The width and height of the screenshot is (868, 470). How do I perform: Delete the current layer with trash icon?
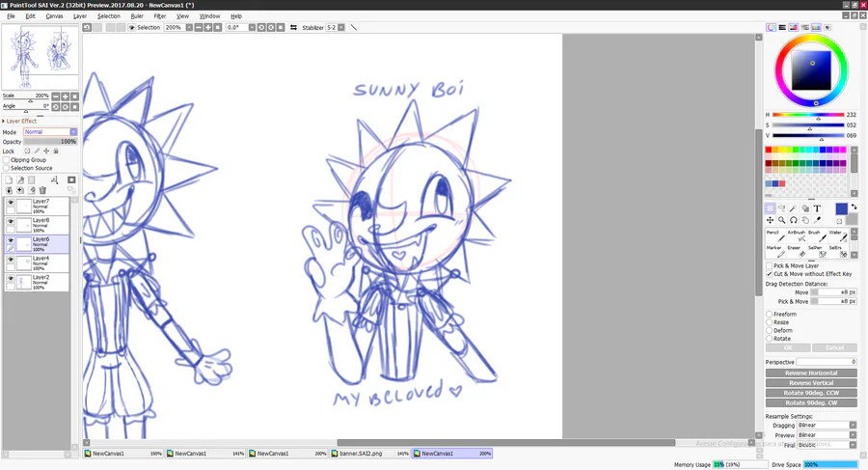42,190
